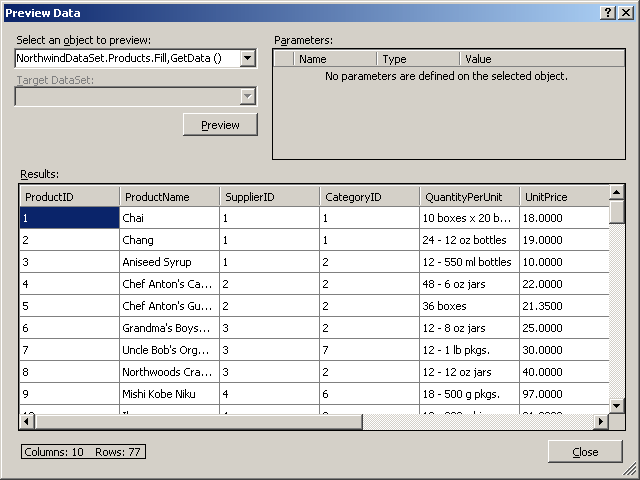Click the ProductName column header
Screen dimensions: 640x480
pos(169,197)
